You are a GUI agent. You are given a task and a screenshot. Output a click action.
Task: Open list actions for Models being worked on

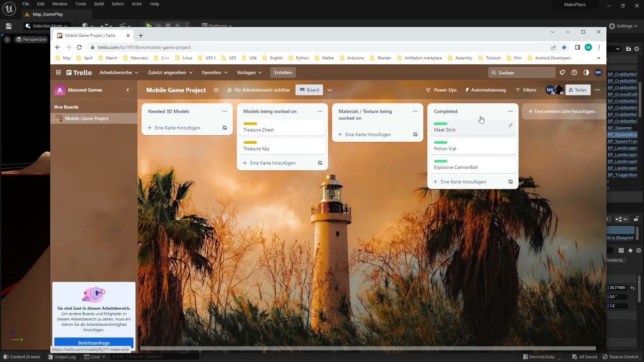point(319,111)
